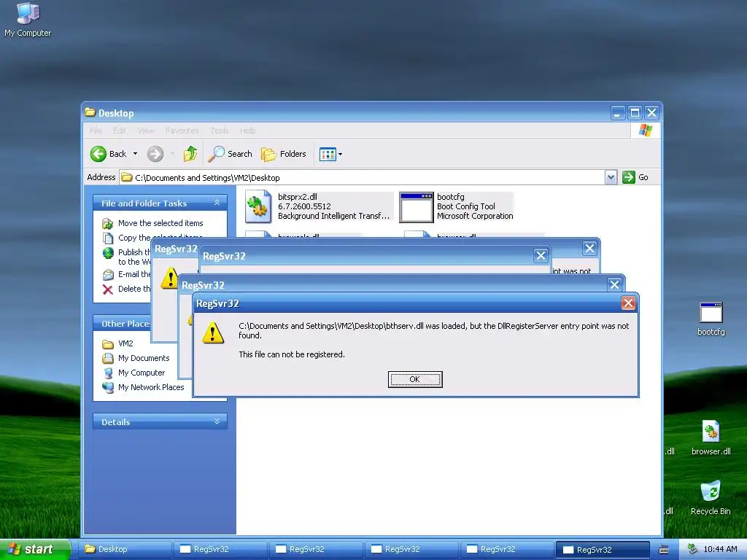This screenshot has height=560, width=747.
Task: Click the folder icon in address bar
Action: click(x=126, y=178)
